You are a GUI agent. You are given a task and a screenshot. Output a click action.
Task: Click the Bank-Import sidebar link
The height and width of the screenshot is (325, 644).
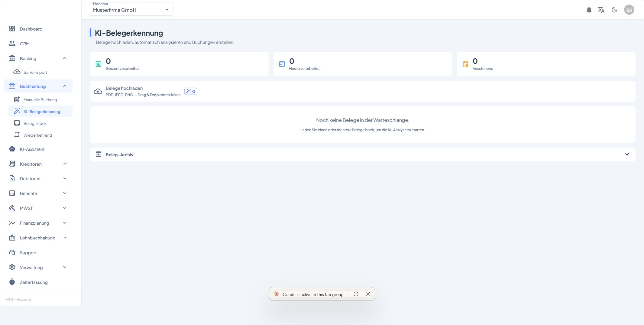pyautogui.click(x=35, y=72)
